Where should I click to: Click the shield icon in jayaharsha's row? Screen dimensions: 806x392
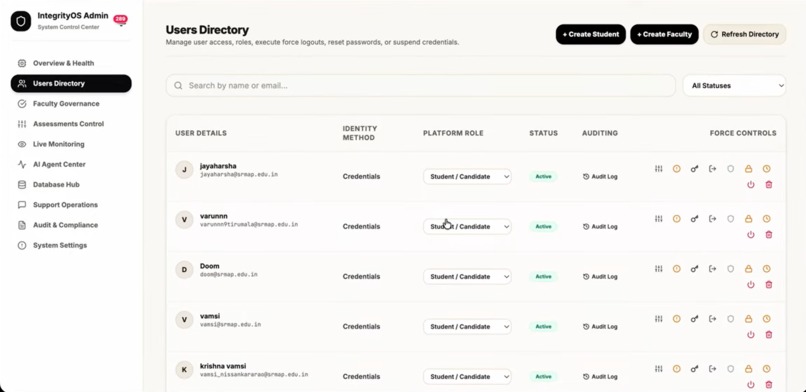pyautogui.click(x=730, y=169)
